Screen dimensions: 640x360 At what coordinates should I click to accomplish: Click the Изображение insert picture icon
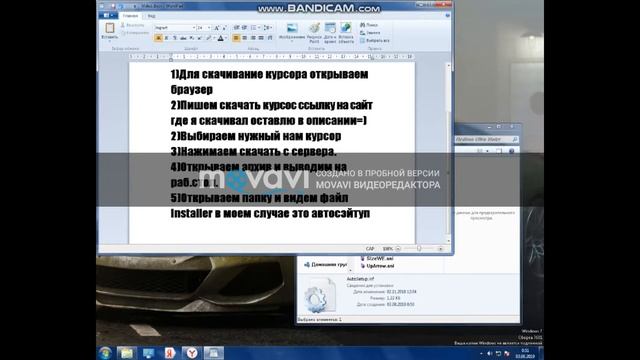tap(292, 28)
